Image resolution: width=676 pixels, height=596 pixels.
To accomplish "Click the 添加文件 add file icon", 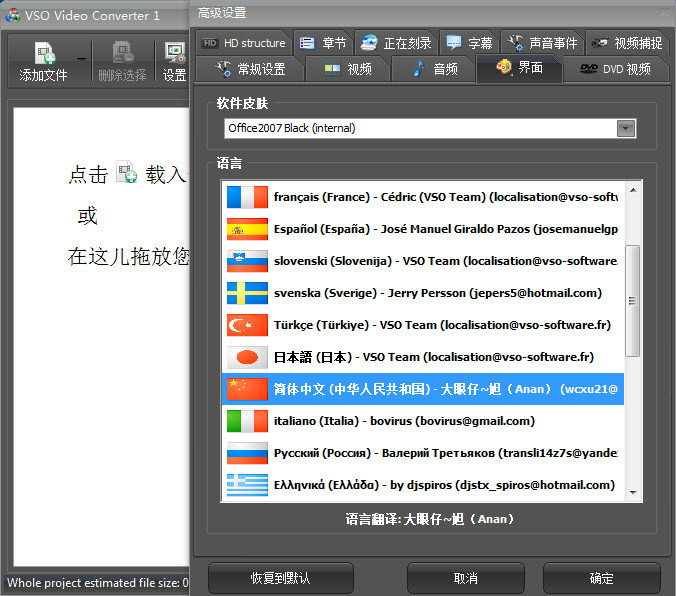I will (x=44, y=53).
